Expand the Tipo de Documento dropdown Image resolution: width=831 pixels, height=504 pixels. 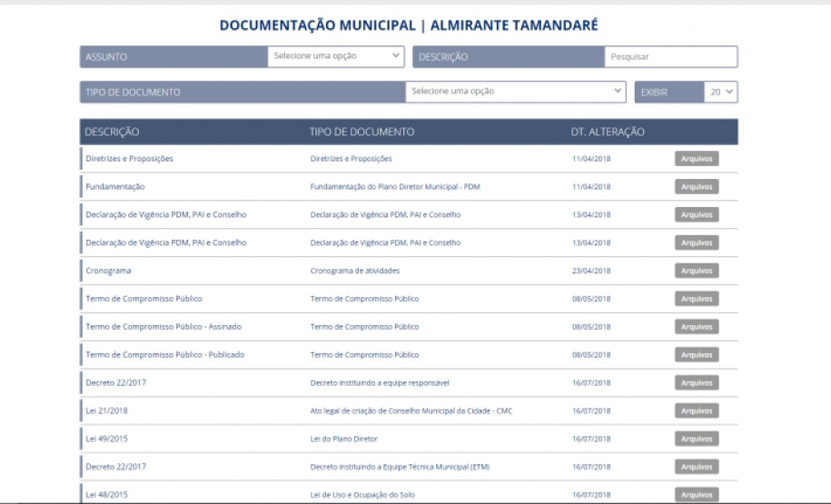(515, 92)
